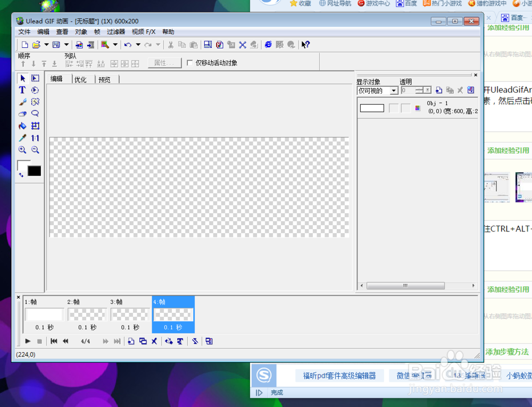The image size is (532, 407).
Task: Click 游戏中心 bookmark in the browser
Action: (x=373, y=3)
